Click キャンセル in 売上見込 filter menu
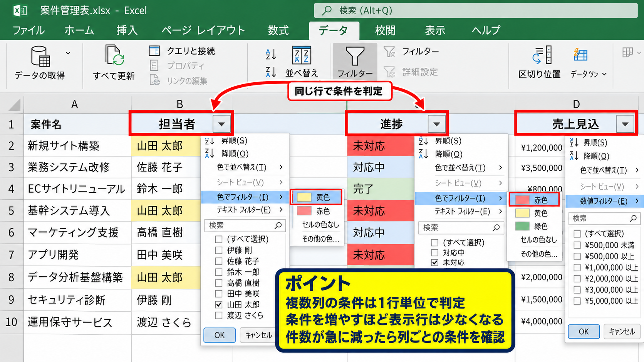644x362 pixels. (622, 332)
